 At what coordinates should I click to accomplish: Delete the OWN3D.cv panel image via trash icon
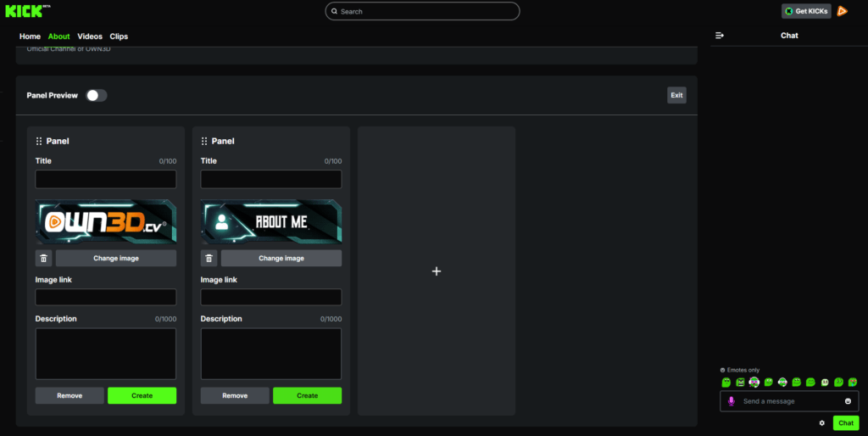(44, 259)
